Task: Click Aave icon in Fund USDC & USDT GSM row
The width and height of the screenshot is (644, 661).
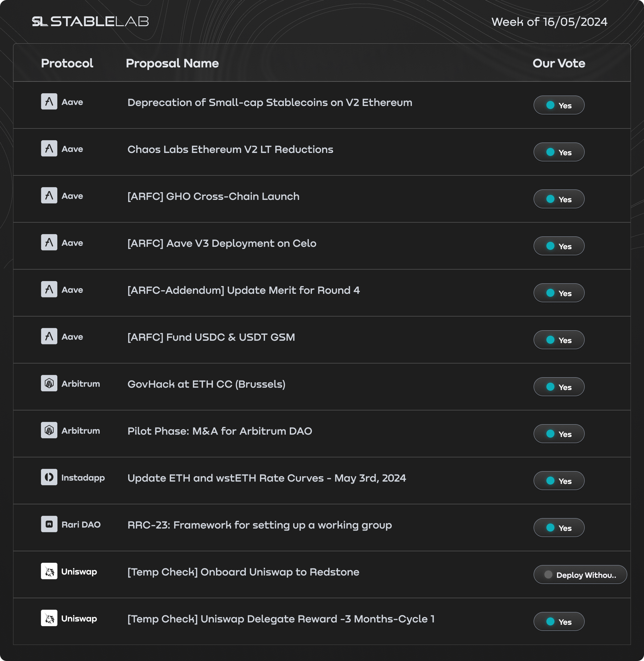Action: (x=49, y=336)
